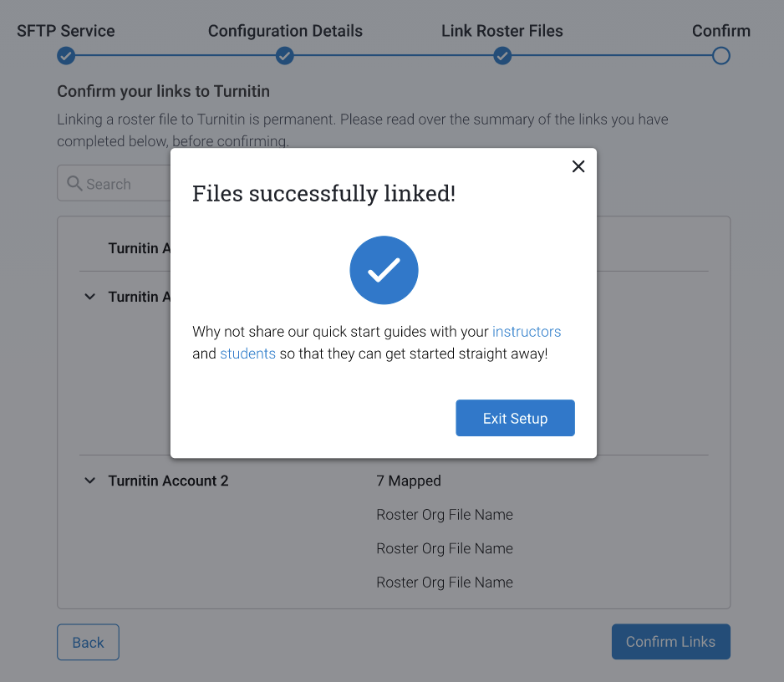This screenshot has width=784, height=682.
Task: Click the Confirm step circle indicator
Action: click(721, 56)
